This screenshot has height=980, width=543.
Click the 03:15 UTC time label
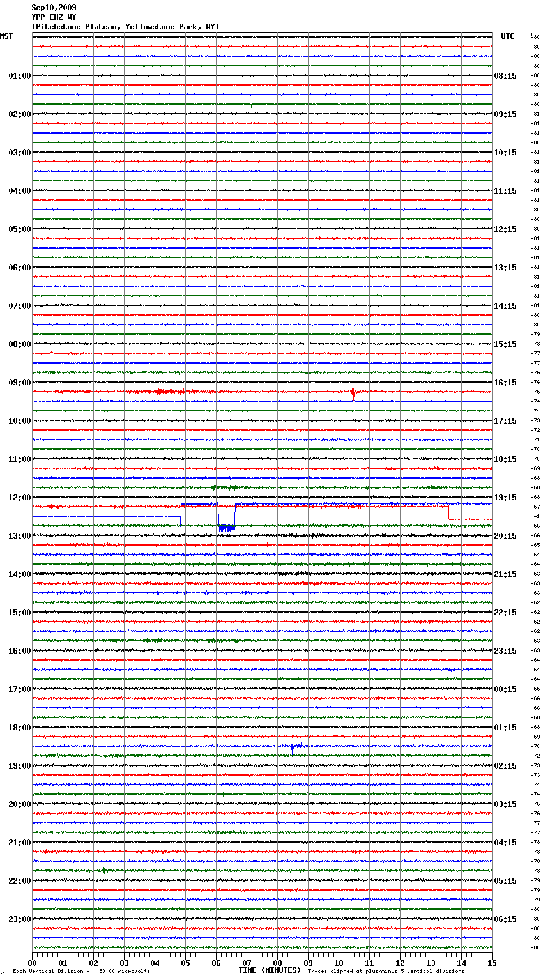coord(505,804)
